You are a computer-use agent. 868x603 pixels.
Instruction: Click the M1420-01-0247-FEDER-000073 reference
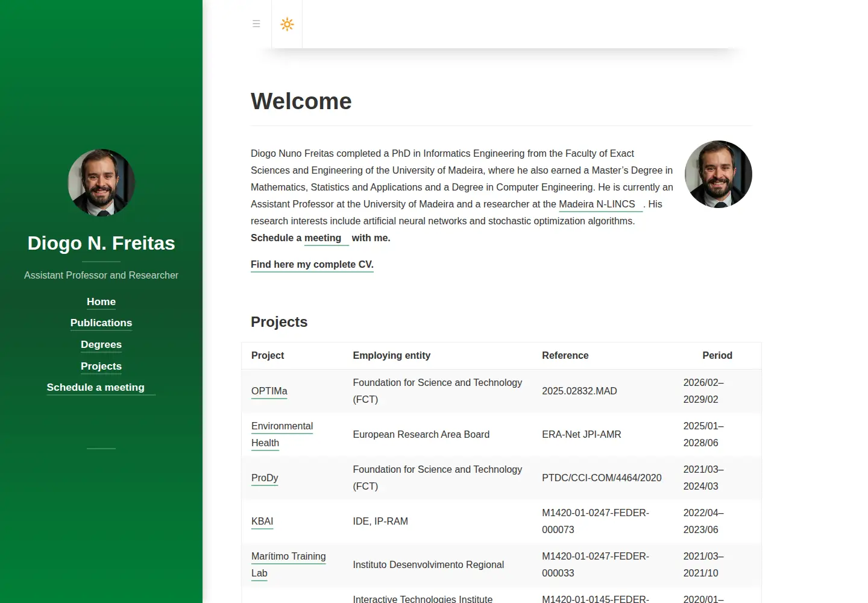pyautogui.click(x=596, y=521)
